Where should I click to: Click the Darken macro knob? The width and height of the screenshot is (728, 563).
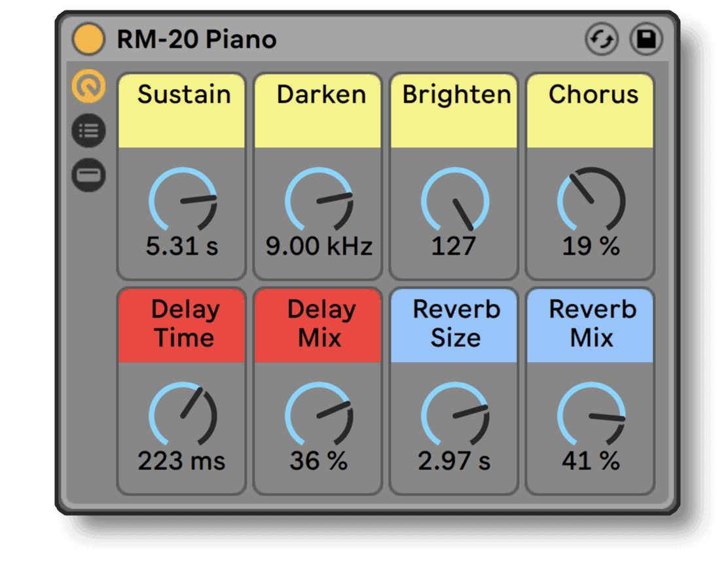[x=319, y=201]
